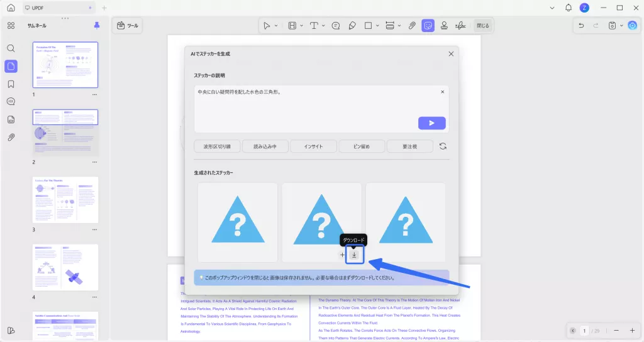Select page 1 thumbnail

point(65,65)
